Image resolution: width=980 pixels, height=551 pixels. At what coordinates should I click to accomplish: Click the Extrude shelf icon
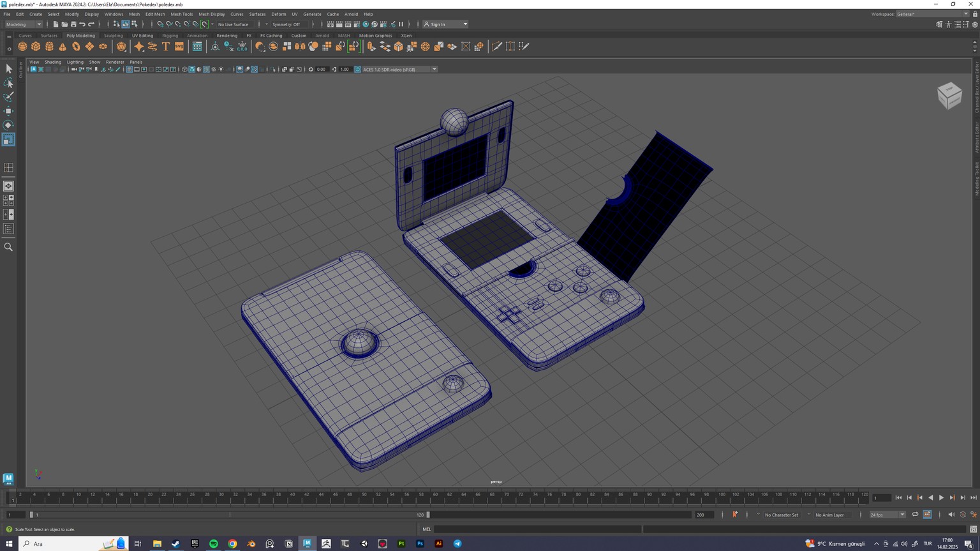pyautogui.click(x=371, y=47)
